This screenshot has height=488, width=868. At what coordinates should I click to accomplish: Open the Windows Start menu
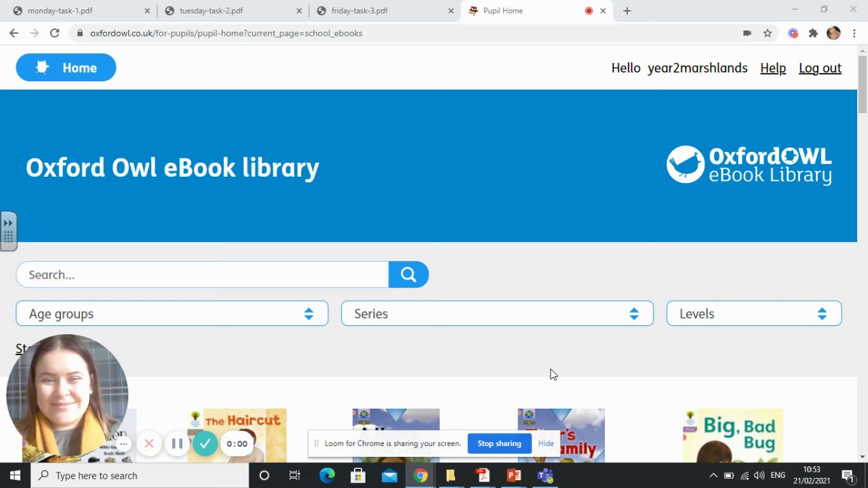[x=15, y=476]
